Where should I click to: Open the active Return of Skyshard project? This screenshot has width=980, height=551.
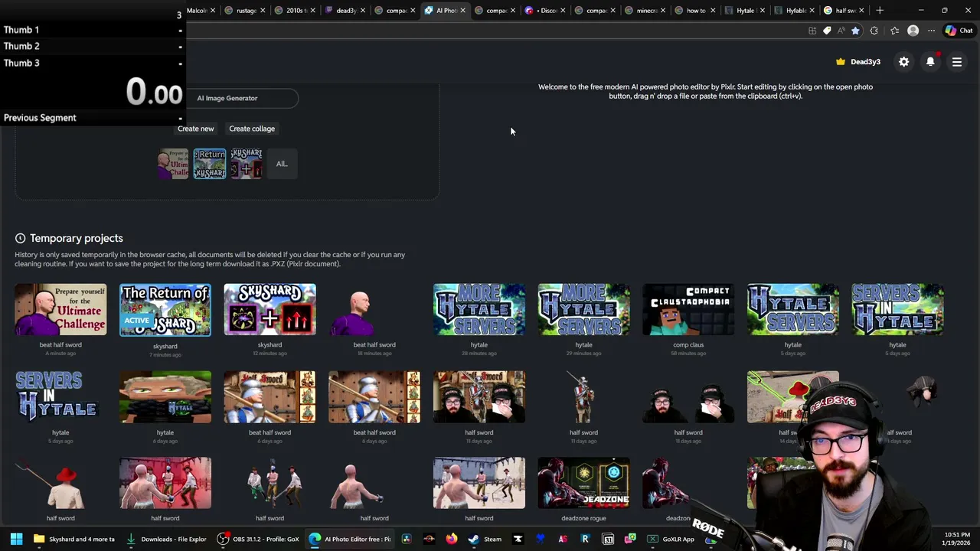point(165,310)
